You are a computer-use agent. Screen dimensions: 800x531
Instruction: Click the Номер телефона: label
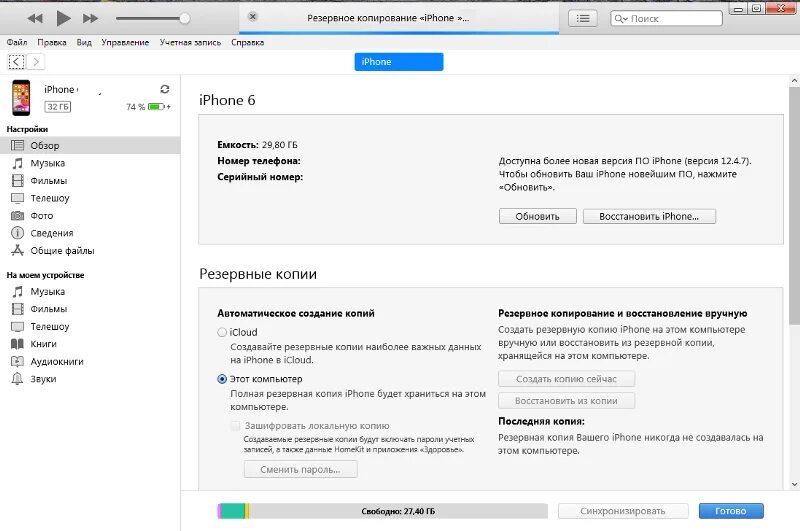tap(259, 161)
